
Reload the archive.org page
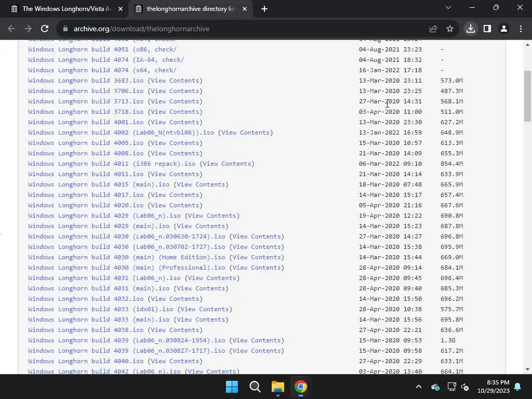click(45, 29)
